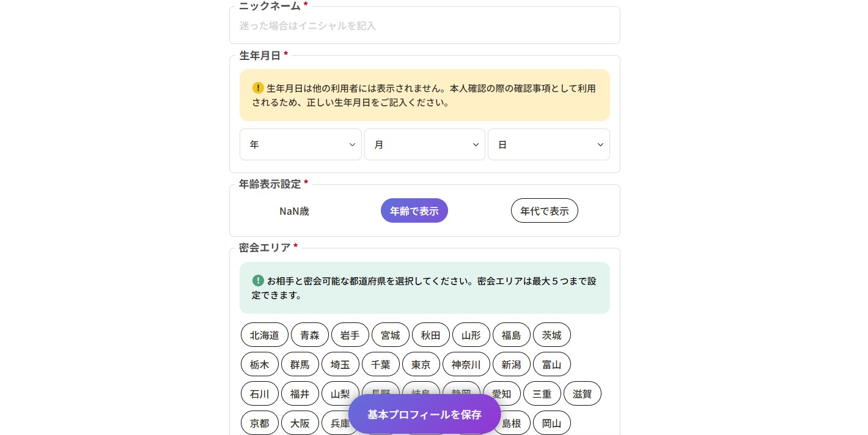Click the 島根 prefecture button
Screen dimensions: 868x435
coord(512,423)
